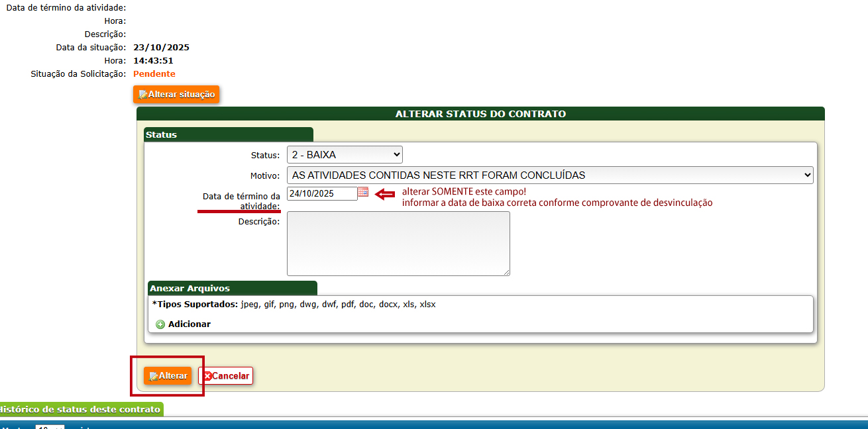
Task: Click the Adicionar link to attach file
Action: [189, 324]
